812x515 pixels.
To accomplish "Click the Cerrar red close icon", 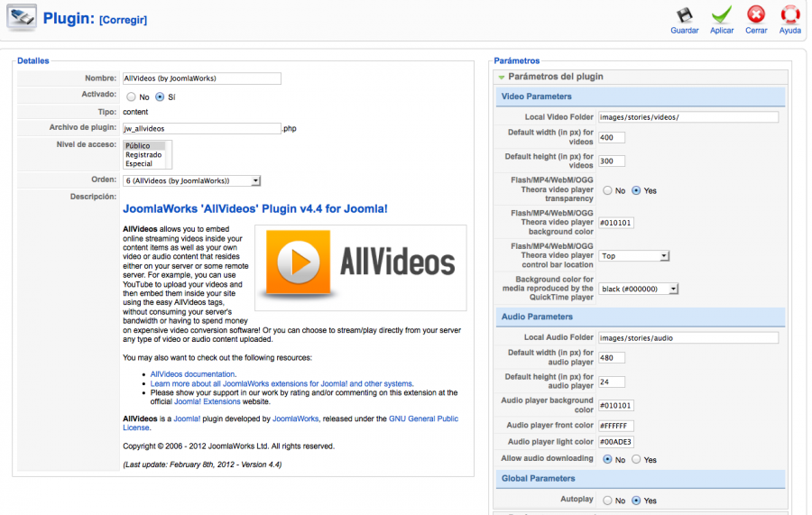I will click(756, 14).
